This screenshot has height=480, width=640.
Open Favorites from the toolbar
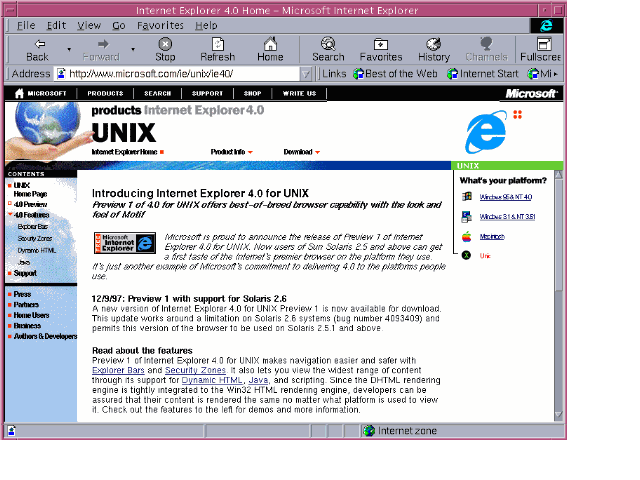pyautogui.click(x=381, y=49)
